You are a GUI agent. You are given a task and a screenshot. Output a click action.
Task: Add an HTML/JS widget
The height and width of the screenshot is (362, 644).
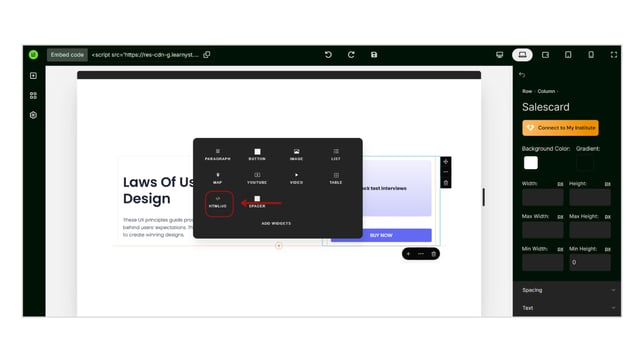tap(219, 203)
